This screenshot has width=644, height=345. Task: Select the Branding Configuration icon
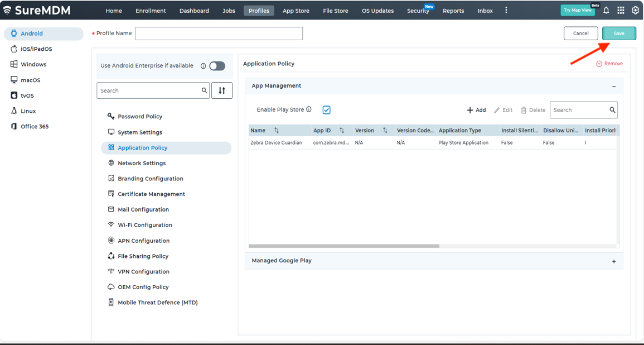tap(111, 179)
